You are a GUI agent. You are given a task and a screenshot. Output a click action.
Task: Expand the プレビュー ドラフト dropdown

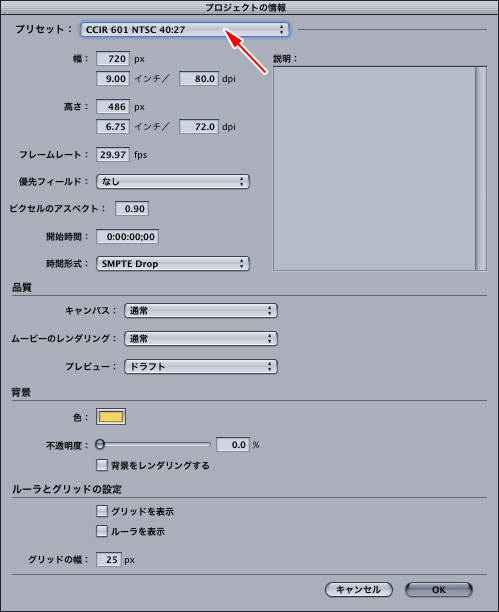coord(201,366)
